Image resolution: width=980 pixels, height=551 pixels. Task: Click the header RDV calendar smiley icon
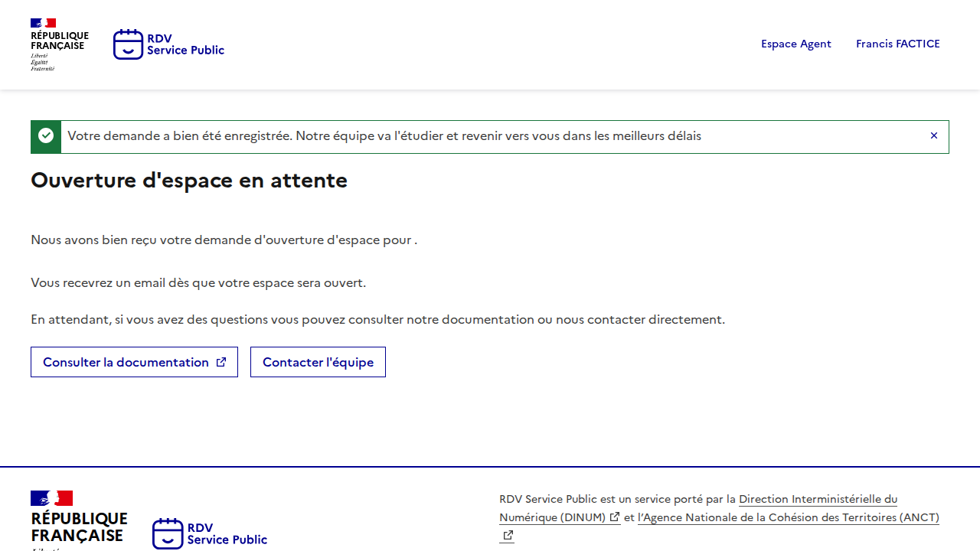128,44
